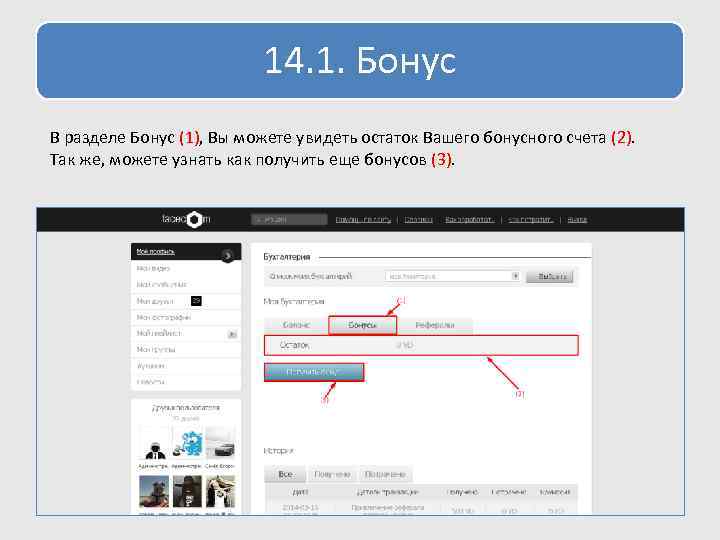Click the 'Получено' column header

(463, 492)
